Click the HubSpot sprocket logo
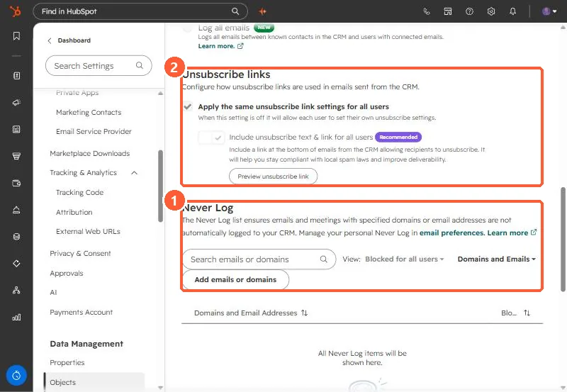 tap(15, 11)
